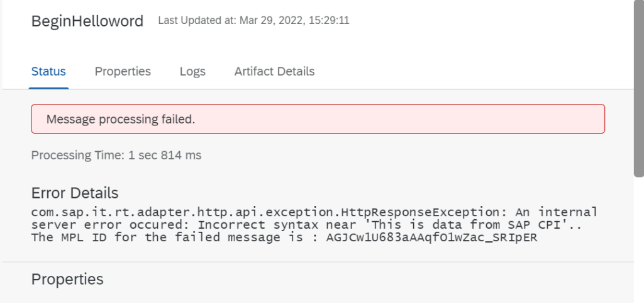Image resolution: width=644 pixels, height=303 pixels.
Task: Click the 'An internal' words in the error
Action: click(x=559, y=212)
